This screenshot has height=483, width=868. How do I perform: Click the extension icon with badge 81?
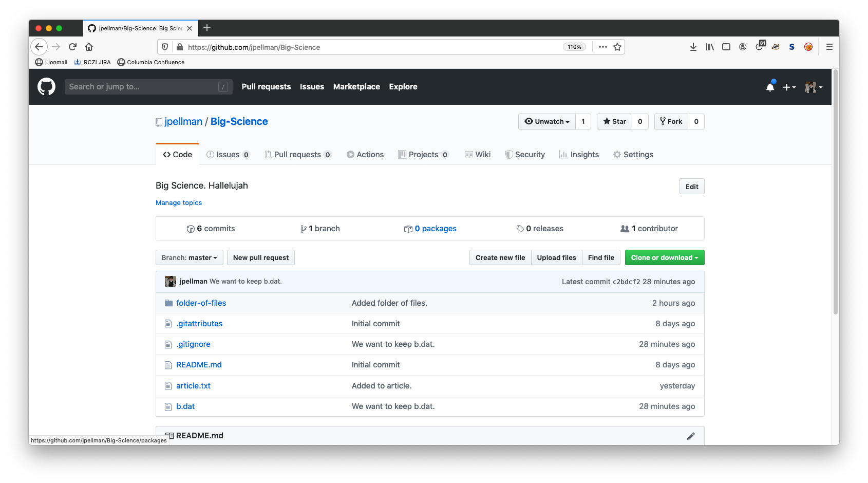point(760,46)
